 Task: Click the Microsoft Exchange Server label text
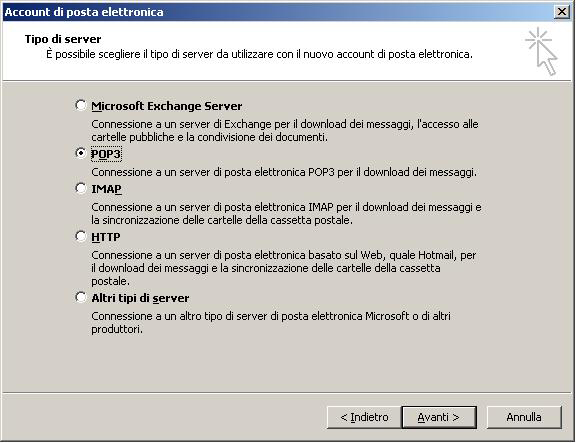pyautogui.click(x=166, y=106)
